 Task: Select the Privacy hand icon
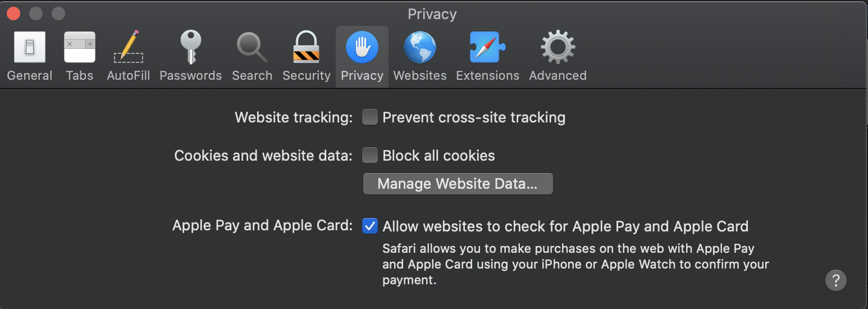(362, 47)
